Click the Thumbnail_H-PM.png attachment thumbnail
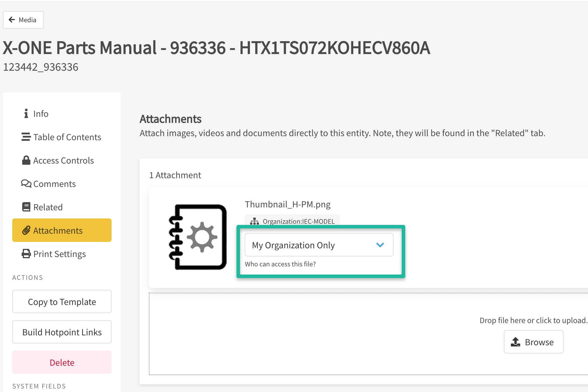Viewport: 588px width, 392px height. (x=198, y=237)
